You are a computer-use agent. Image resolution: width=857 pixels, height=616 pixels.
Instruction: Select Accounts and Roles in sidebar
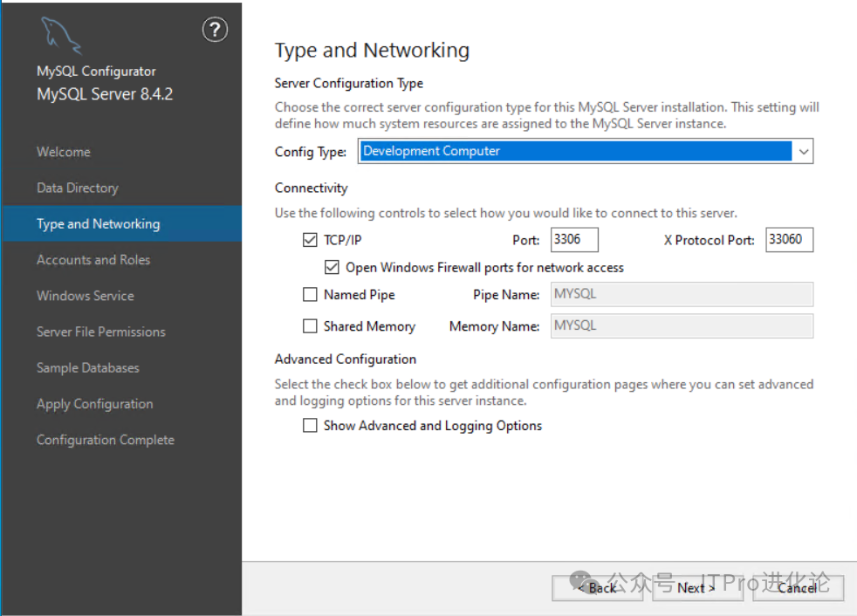[93, 260]
